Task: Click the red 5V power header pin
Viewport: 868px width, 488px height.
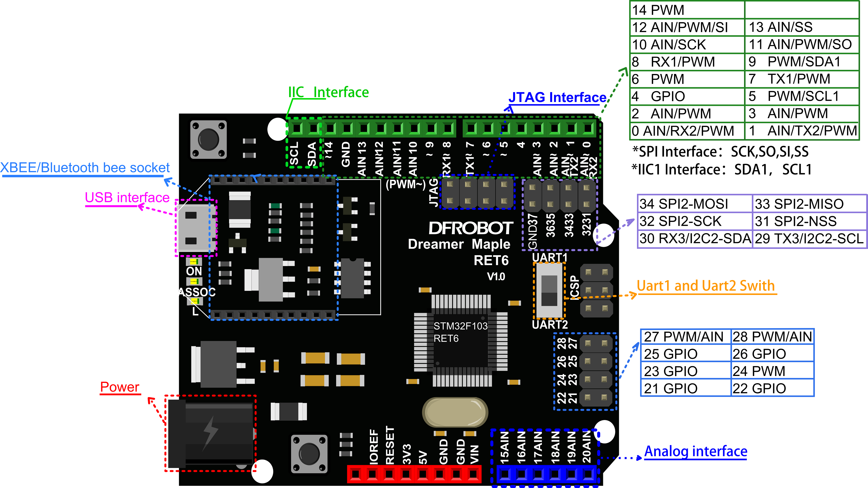Action: (x=422, y=474)
